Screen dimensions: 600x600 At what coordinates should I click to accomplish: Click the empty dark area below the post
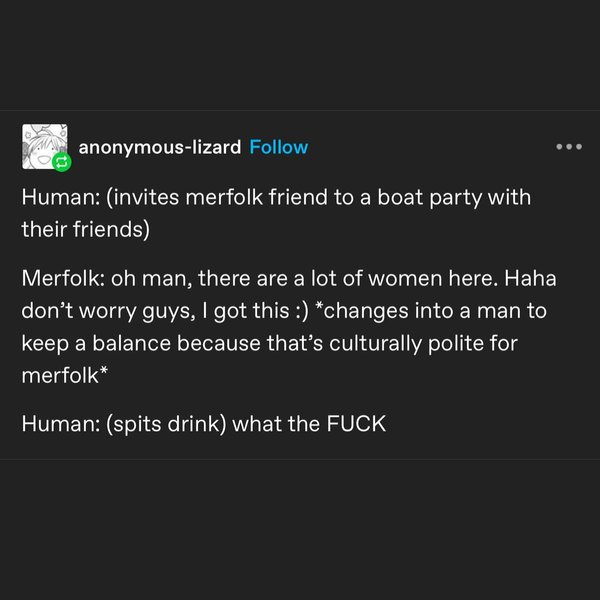tap(300, 530)
